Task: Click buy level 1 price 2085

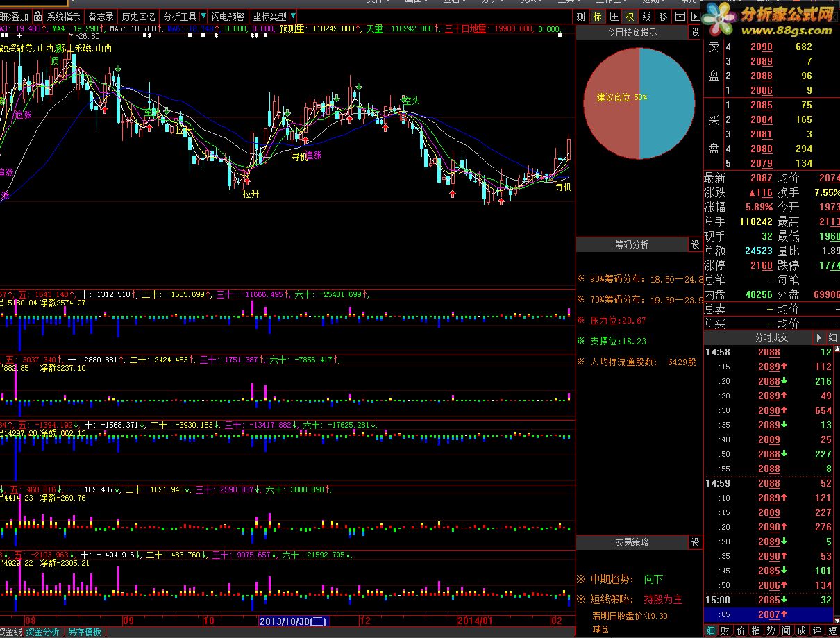Action: [x=761, y=105]
